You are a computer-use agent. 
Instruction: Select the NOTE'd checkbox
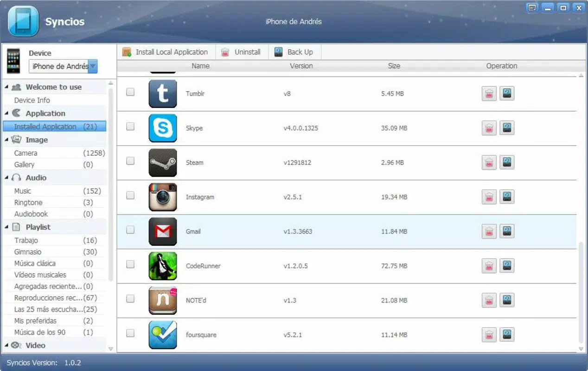click(x=130, y=299)
